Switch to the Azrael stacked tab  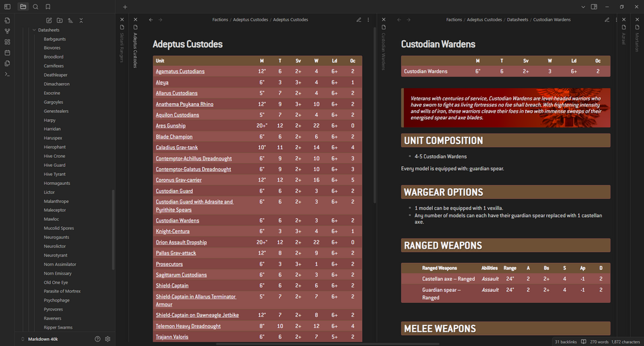coord(624,39)
